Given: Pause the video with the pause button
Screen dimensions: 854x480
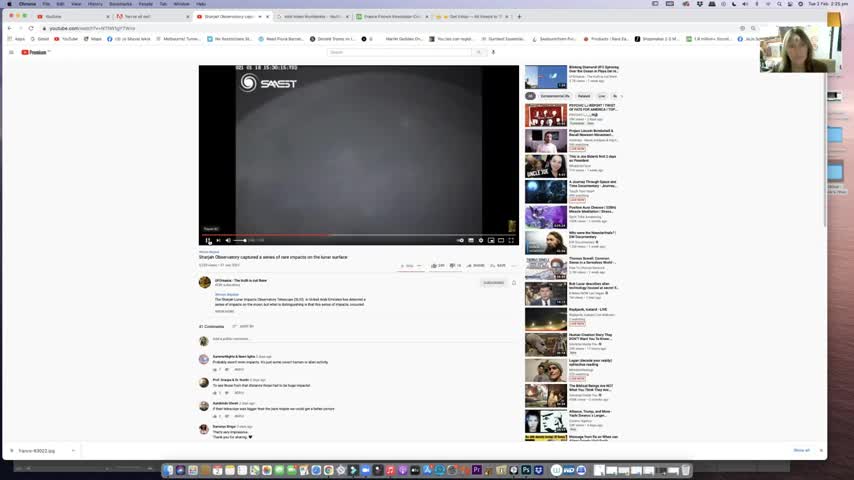Looking at the screenshot, I should 208,240.
